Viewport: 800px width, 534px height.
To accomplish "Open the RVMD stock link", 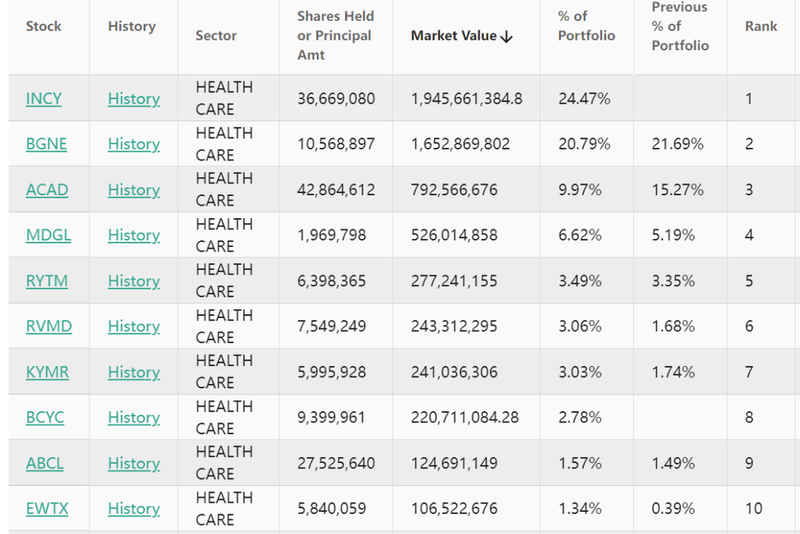I will point(49,326).
